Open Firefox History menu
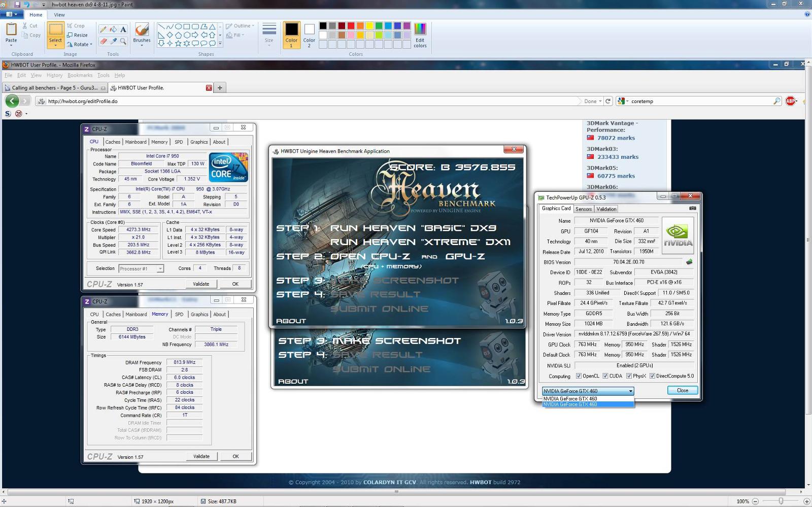Viewport: 812px width, 507px height. [x=54, y=75]
